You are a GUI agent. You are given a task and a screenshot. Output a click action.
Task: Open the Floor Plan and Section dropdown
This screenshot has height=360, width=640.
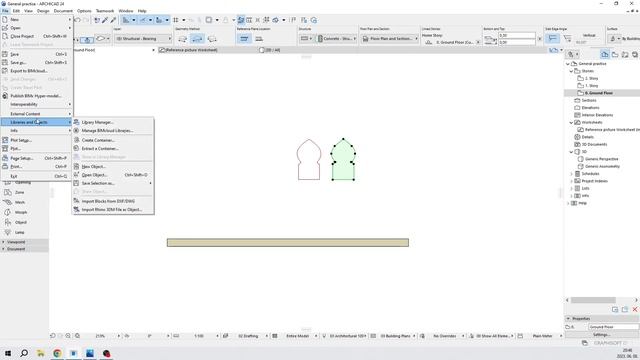point(390,39)
